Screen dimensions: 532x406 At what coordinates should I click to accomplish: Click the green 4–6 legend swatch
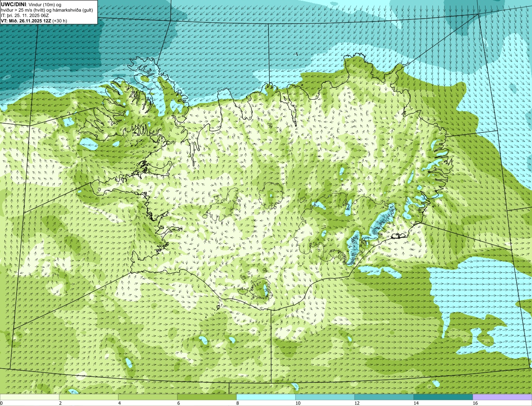[148, 397]
